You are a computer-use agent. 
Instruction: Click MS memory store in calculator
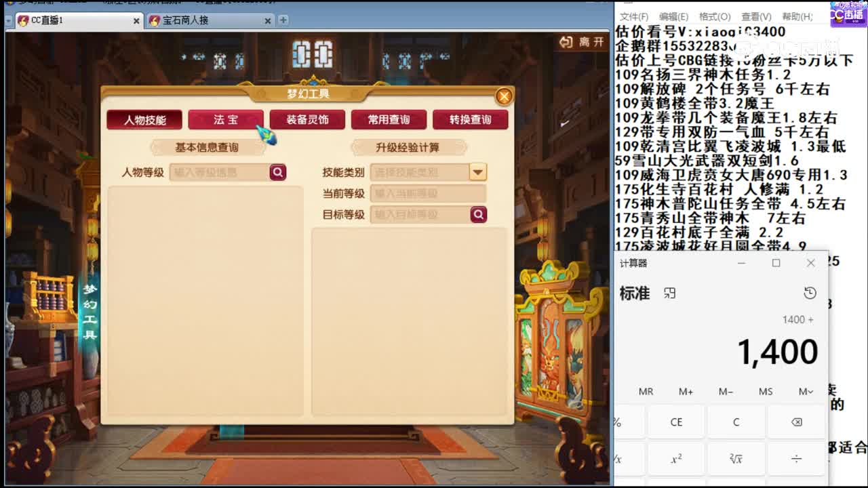tap(766, 391)
